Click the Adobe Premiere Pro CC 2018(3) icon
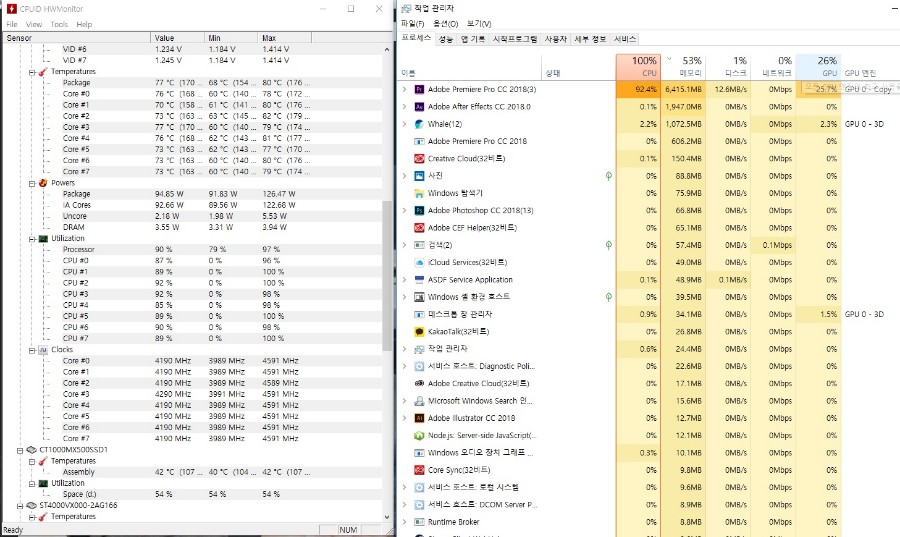The width and height of the screenshot is (900, 537). [x=419, y=90]
